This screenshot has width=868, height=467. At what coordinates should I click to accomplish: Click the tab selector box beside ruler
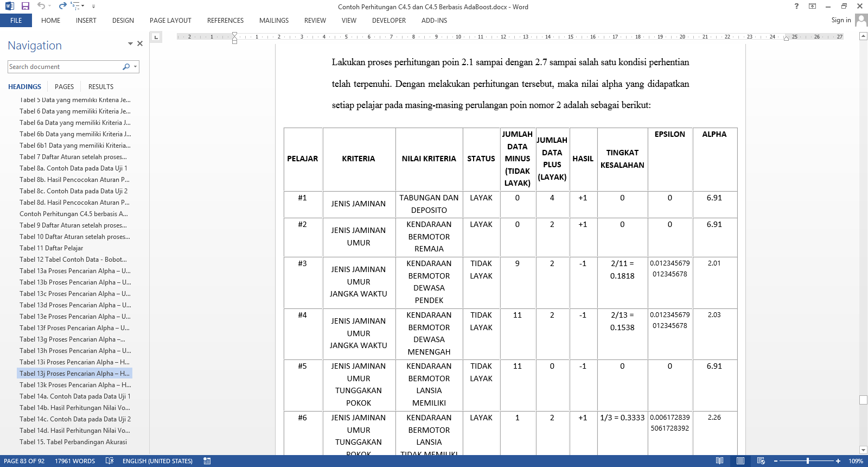point(156,37)
